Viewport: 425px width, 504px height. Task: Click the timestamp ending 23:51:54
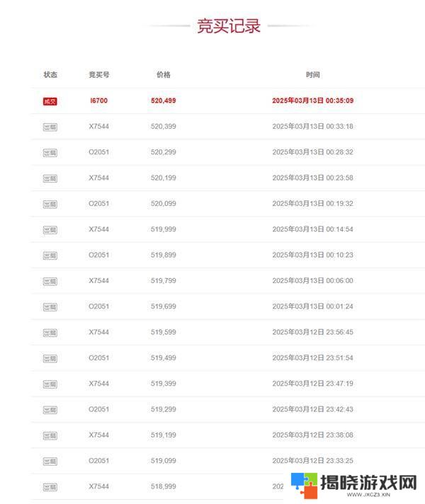[x=312, y=357]
